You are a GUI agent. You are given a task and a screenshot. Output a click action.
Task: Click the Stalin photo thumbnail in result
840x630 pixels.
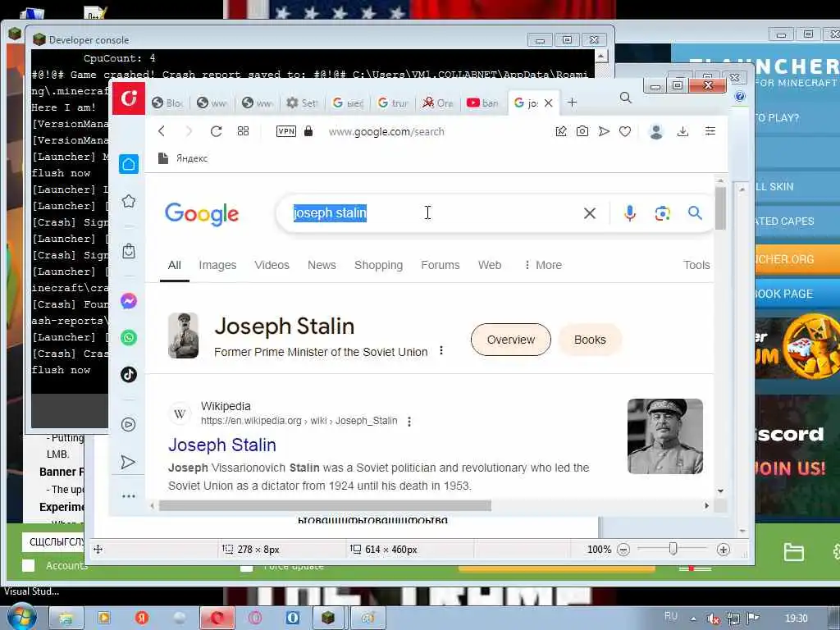664,436
